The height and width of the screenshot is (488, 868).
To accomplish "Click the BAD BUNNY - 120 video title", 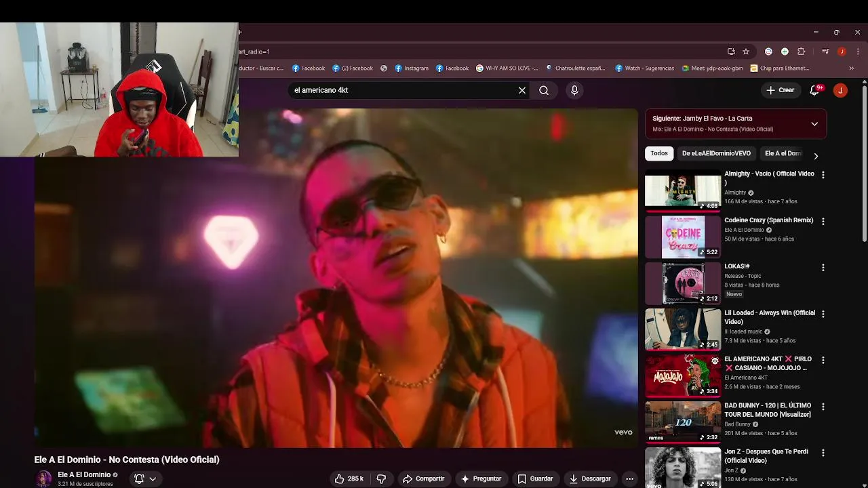I will click(768, 410).
